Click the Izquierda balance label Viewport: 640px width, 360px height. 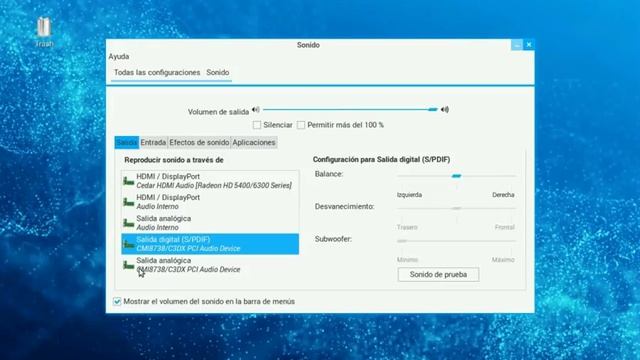pos(409,195)
